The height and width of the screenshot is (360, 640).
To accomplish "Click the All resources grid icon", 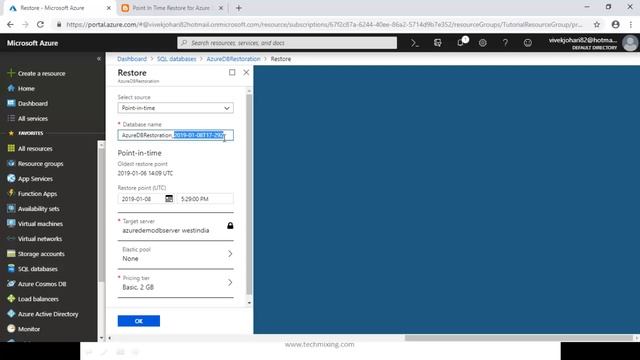I will click(x=11, y=148).
